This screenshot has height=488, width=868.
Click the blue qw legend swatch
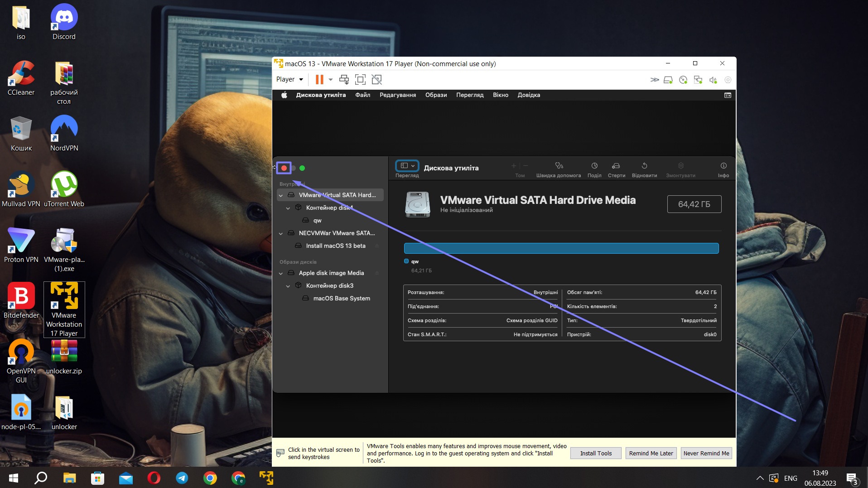pos(406,261)
